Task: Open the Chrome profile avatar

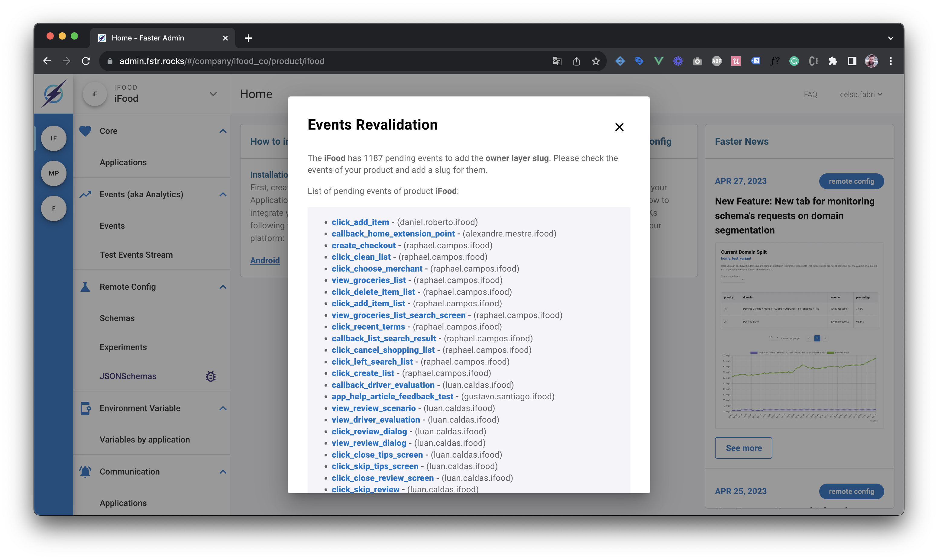Action: 871,61
